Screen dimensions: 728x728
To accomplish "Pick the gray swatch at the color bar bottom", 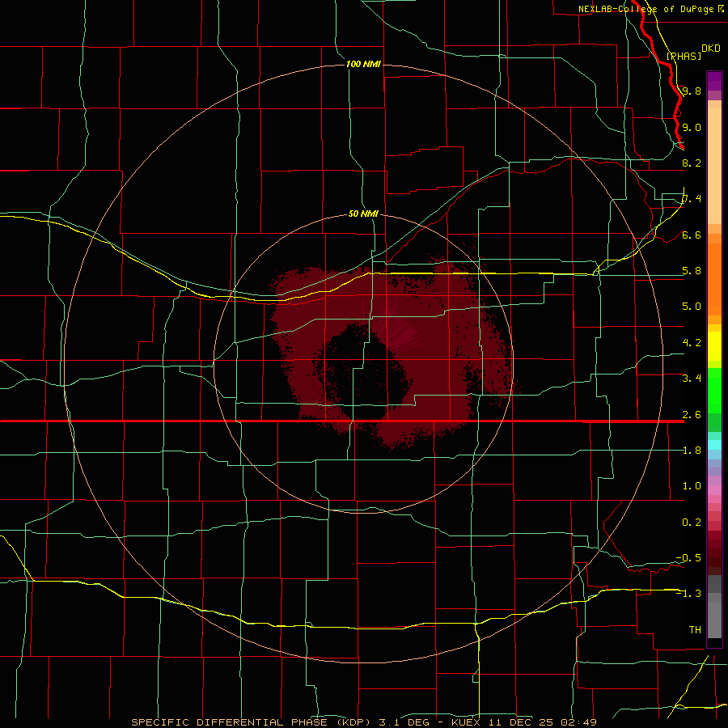I will (714, 620).
